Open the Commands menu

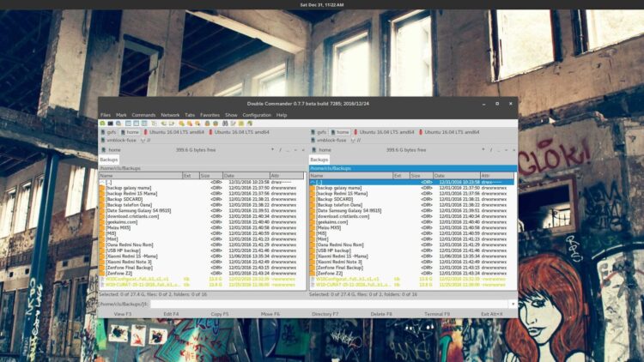tap(143, 114)
